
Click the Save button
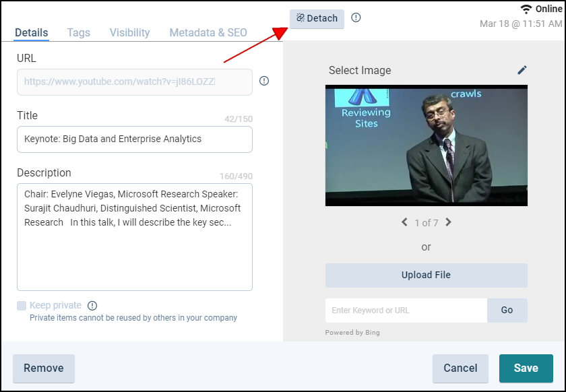(x=526, y=368)
